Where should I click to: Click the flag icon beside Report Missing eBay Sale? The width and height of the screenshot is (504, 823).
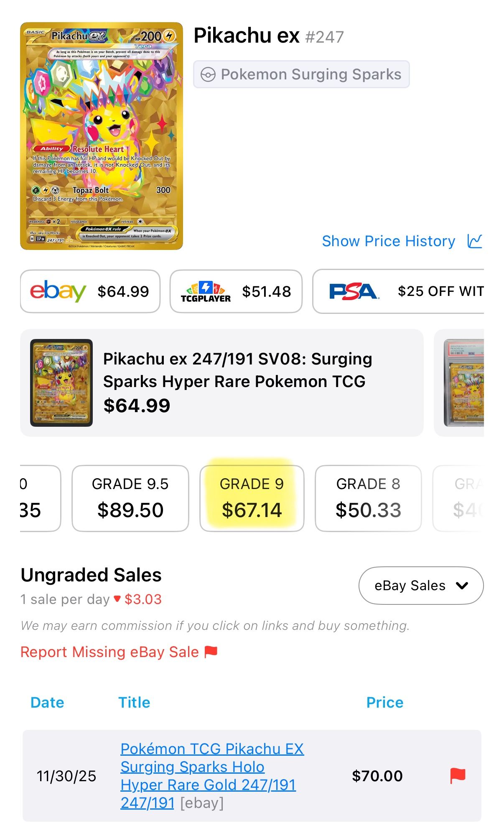[x=211, y=652]
